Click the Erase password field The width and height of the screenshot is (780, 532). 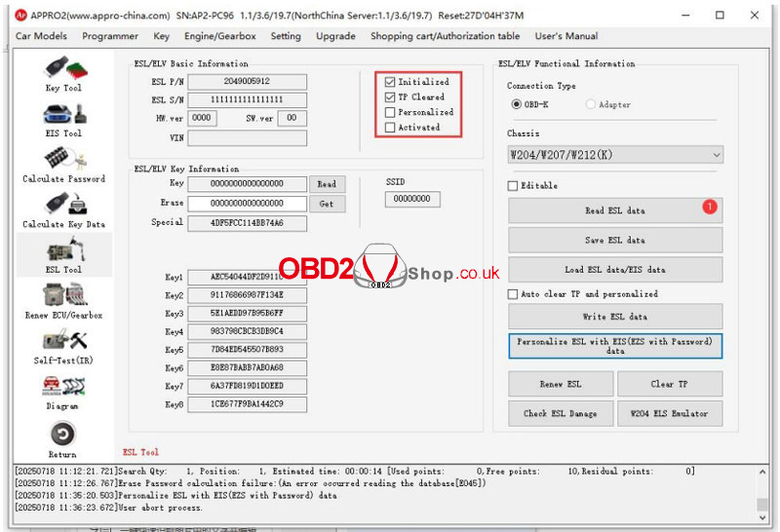(x=247, y=204)
